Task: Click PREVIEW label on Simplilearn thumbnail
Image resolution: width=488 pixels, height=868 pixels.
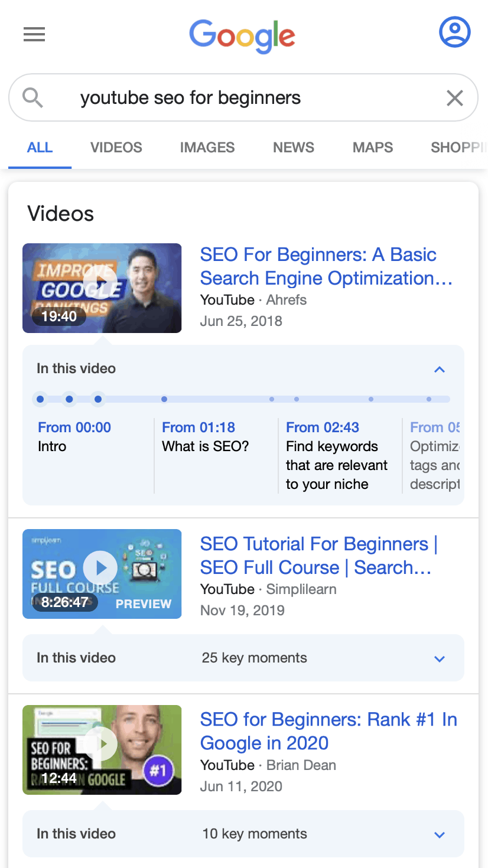Action: pos(144,604)
